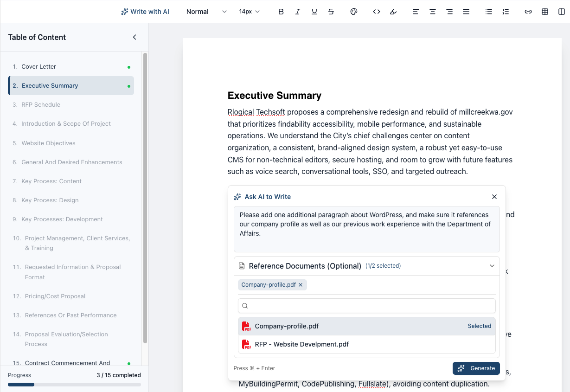
Task: Insert a hyperlink
Action: tap(528, 12)
